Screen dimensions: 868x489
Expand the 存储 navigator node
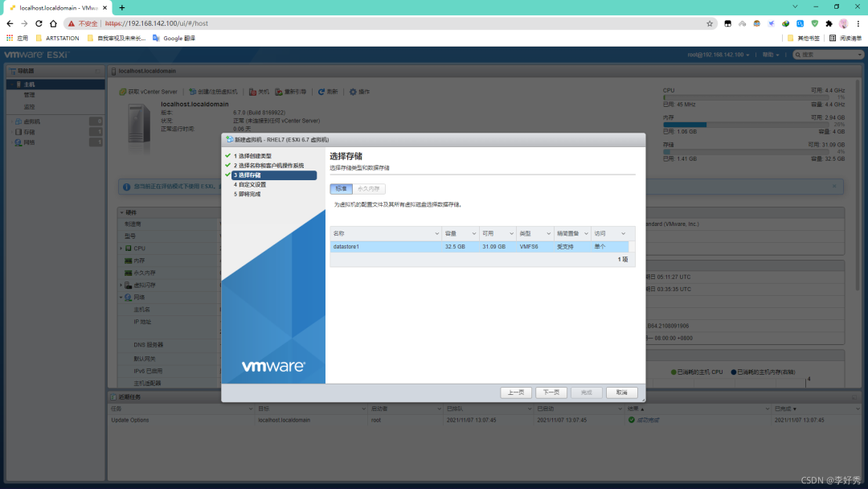[x=11, y=132]
